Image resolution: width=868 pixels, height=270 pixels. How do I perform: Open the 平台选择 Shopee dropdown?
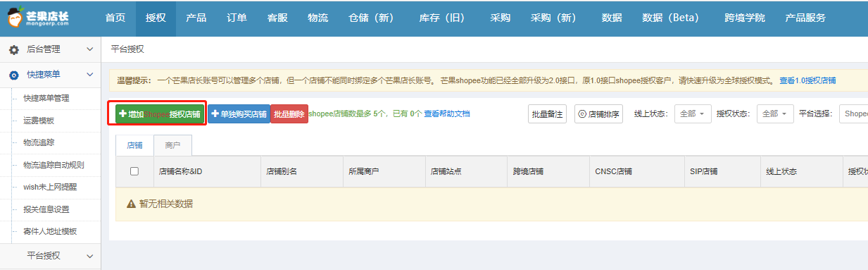point(853,113)
